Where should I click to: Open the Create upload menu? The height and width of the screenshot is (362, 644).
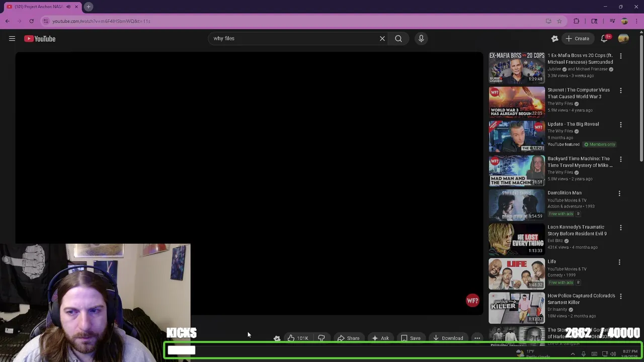point(577,39)
